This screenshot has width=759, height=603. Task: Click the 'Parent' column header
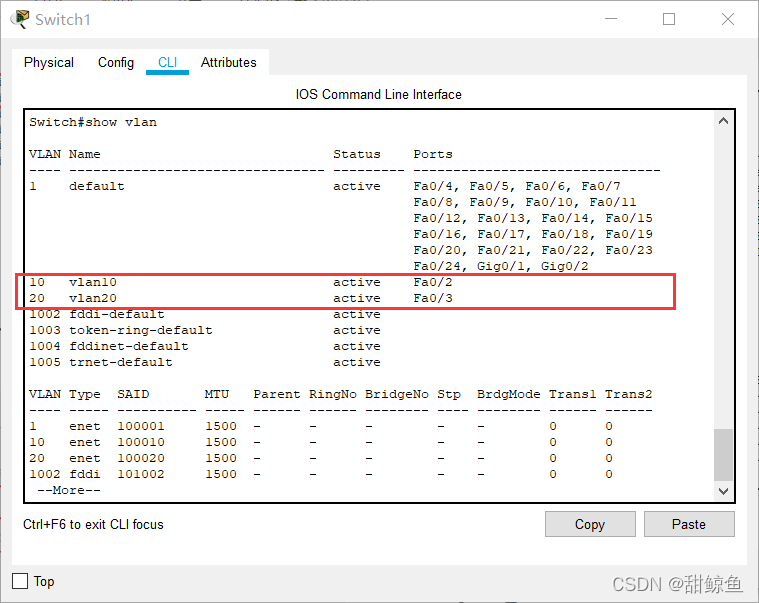tap(277, 394)
